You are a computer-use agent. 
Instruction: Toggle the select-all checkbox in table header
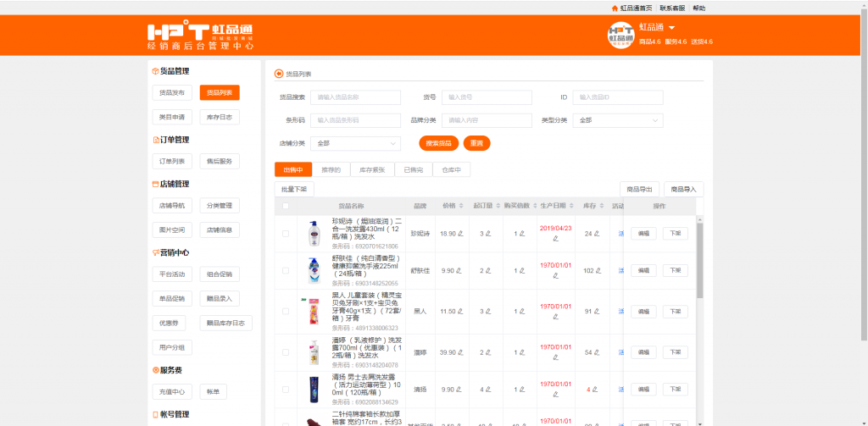coord(286,206)
